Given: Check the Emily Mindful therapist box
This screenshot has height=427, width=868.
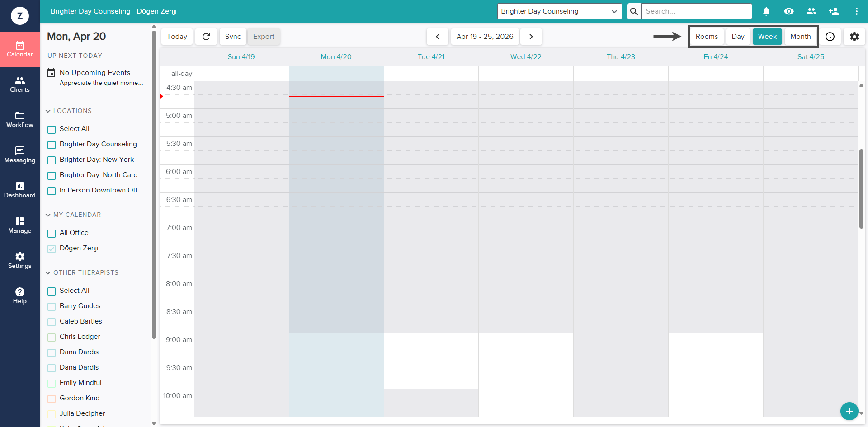Looking at the screenshot, I should pos(52,383).
